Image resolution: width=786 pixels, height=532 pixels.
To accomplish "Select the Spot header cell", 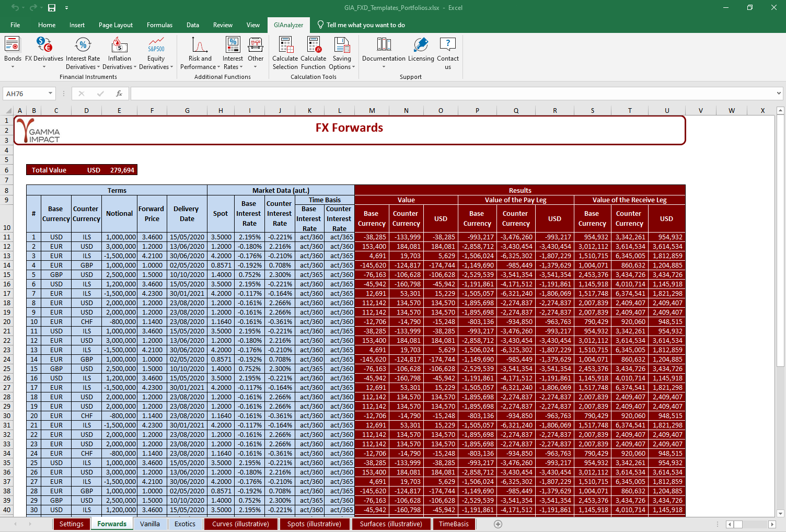I will pyautogui.click(x=221, y=213).
